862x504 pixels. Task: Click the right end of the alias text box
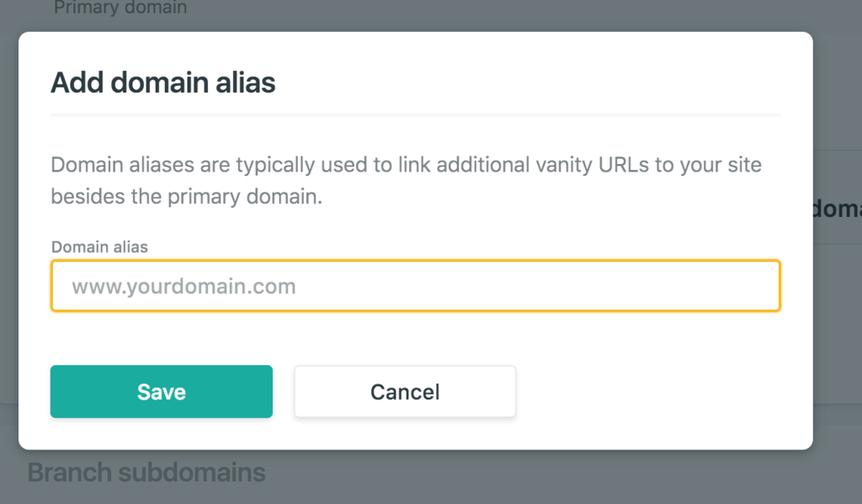tap(758, 286)
